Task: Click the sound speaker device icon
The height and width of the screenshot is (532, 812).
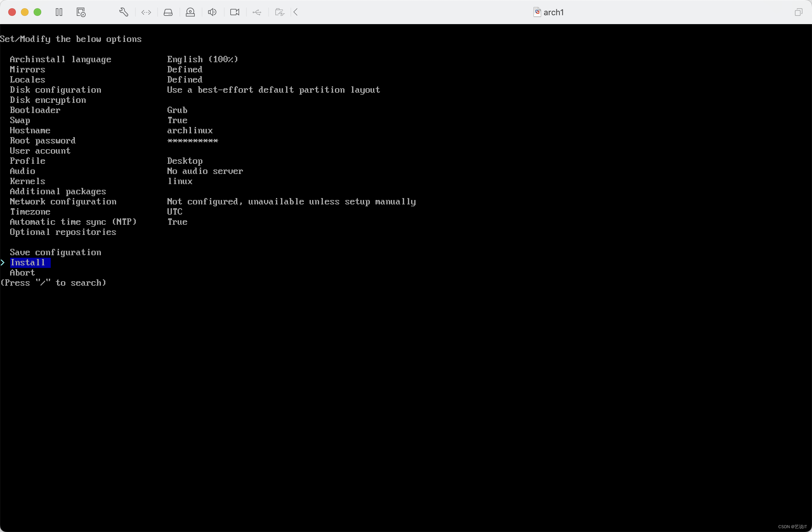Action: [x=212, y=12]
